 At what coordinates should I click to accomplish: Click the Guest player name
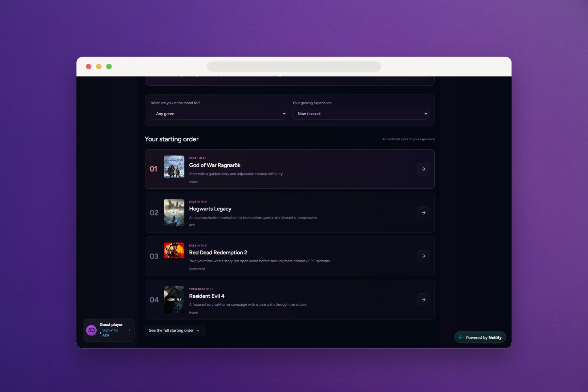[111, 325]
